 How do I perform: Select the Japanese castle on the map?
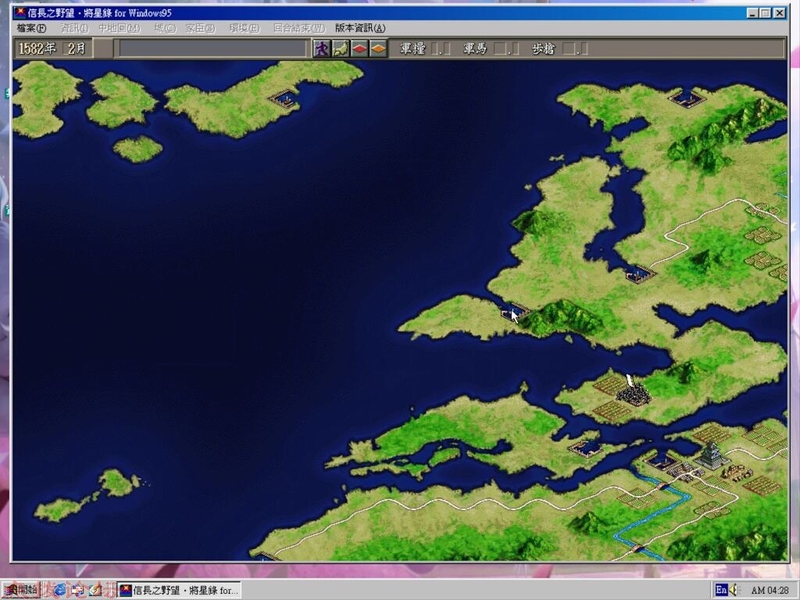711,456
